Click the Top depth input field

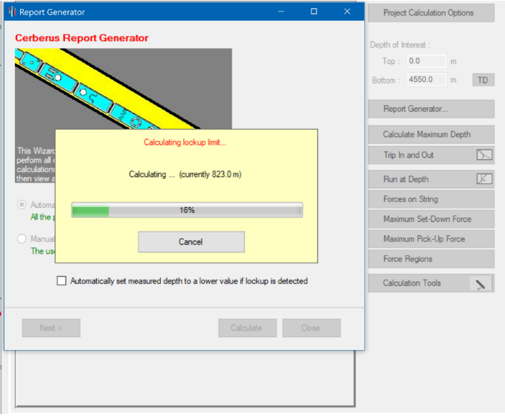pos(426,61)
